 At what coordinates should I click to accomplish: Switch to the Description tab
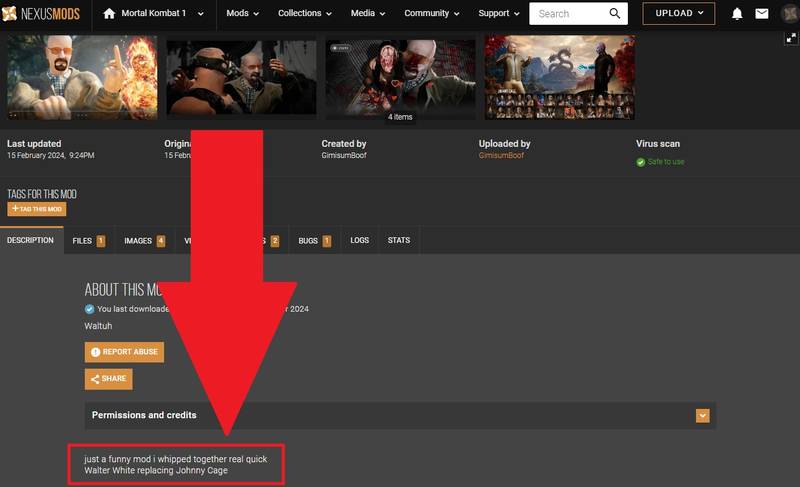[31, 240]
